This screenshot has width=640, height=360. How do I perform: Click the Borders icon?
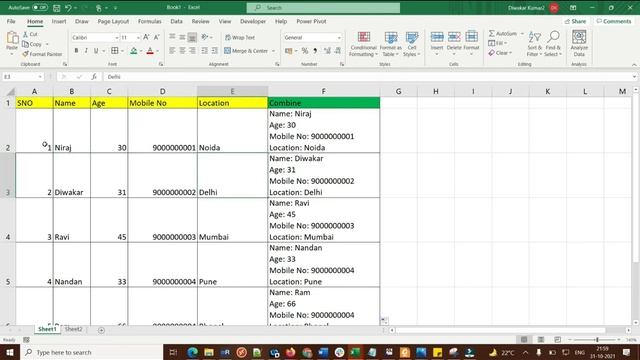point(115,51)
